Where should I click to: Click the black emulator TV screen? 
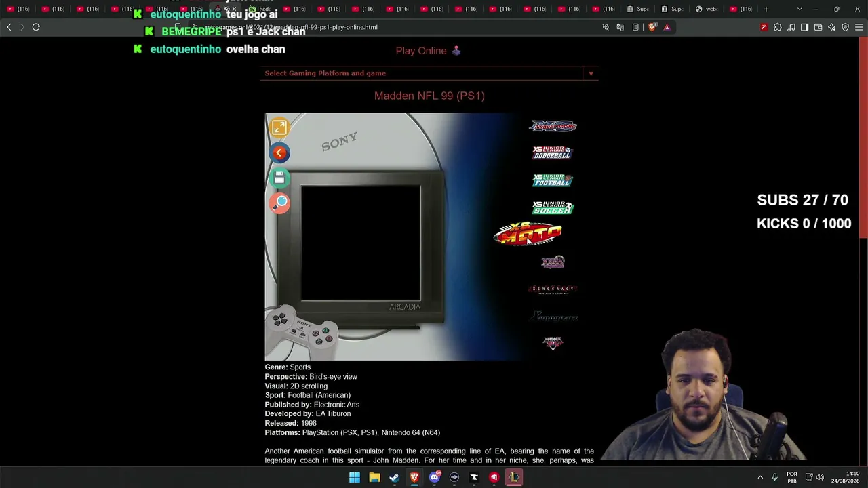(361, 243)
